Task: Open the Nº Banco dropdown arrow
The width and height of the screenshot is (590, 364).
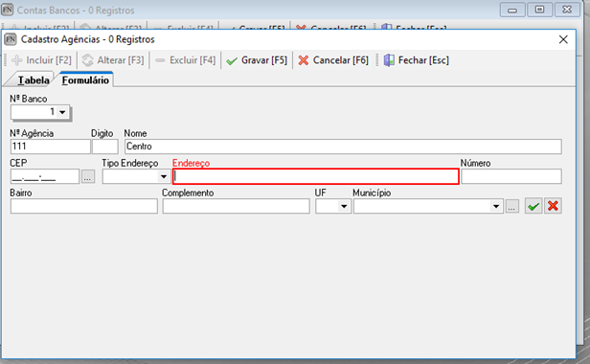Action: [x=62, y=112]
